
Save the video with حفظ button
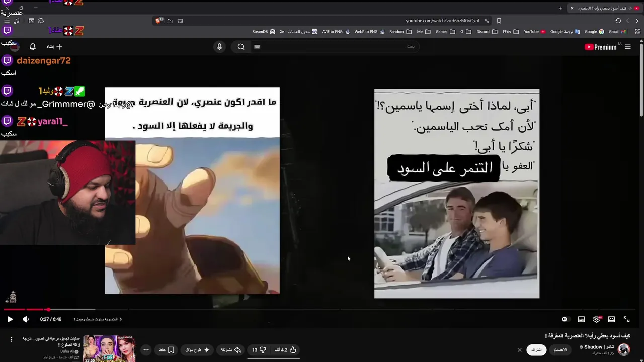pyautogui.click(x=167, y=350)
